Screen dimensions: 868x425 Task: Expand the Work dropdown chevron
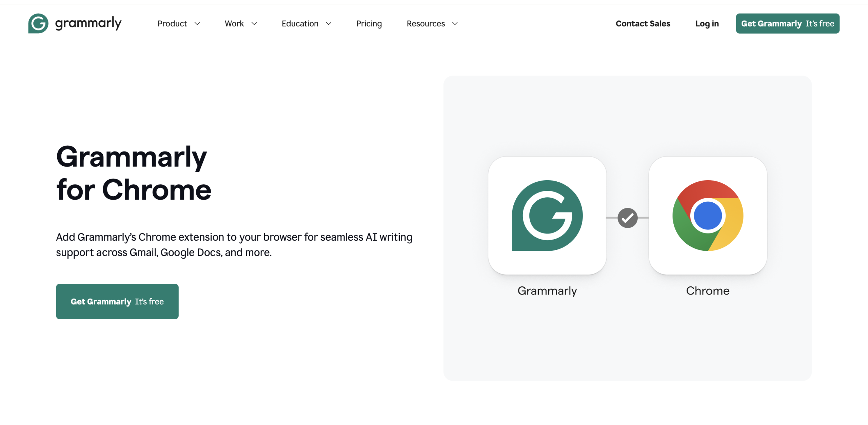pyautogui.click(x=254, y=24)
